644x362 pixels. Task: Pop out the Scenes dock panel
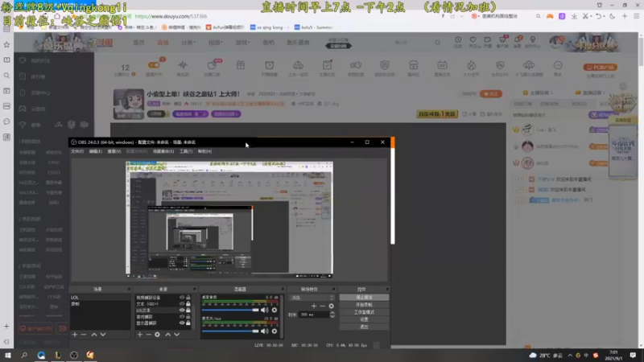click(x=129, y=290)
